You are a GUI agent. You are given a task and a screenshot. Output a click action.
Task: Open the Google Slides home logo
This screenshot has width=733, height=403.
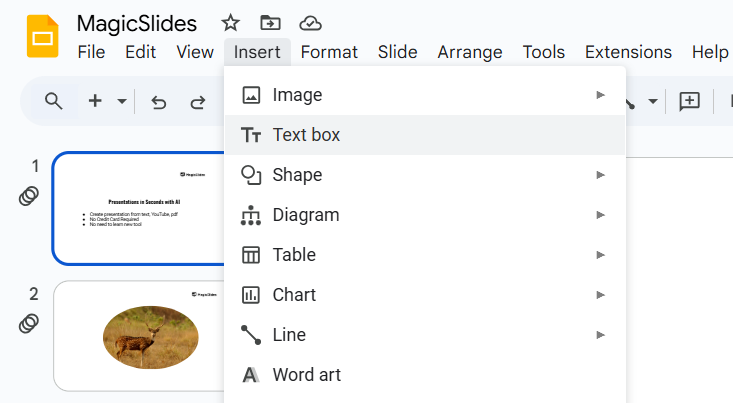(44, 37)
